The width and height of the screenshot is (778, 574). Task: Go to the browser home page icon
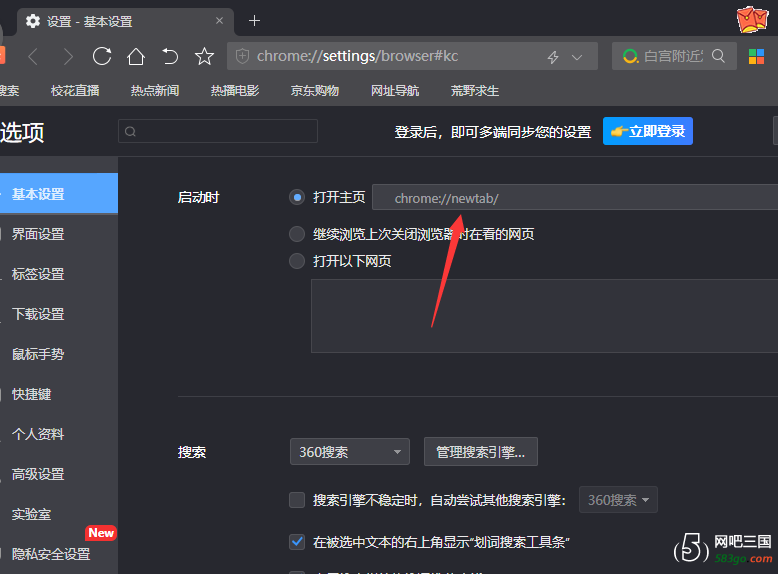(136, 56)
